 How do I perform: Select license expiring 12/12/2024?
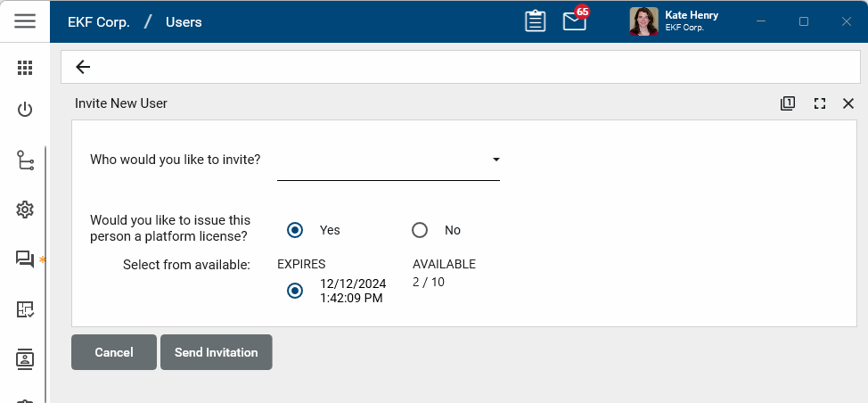pos(295,291)
